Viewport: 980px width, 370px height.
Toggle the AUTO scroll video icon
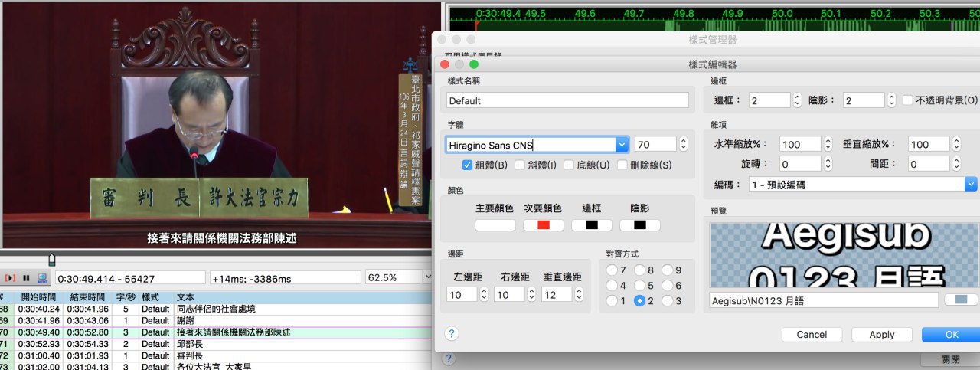point(43,277)
